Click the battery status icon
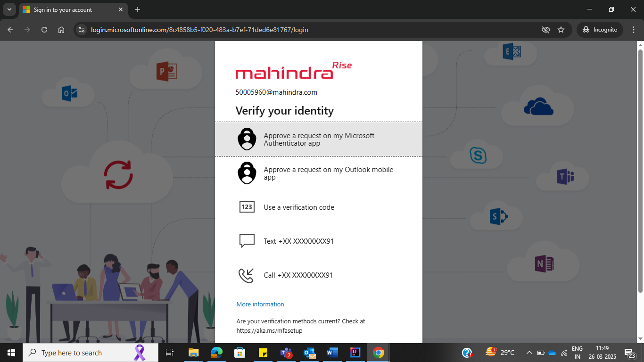This screenshot has height=362, width=644. pyautogui.click(x=541, y=353)
